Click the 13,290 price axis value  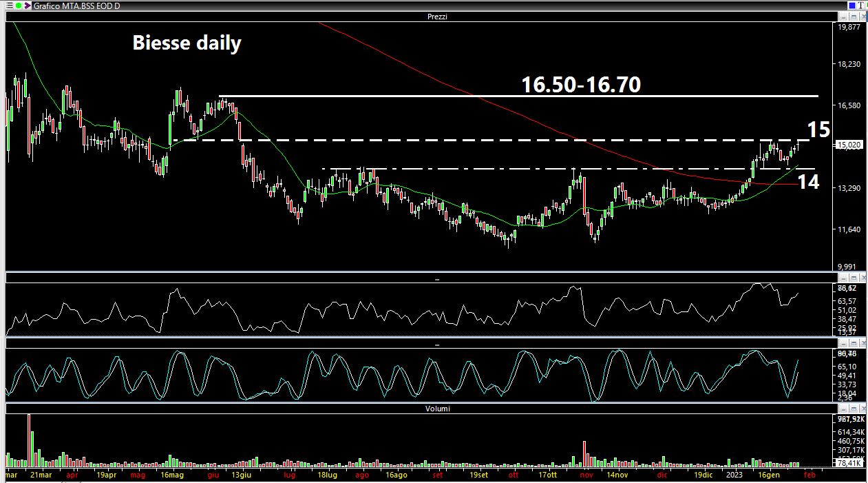pyautogui.click(x=849, y=187)
